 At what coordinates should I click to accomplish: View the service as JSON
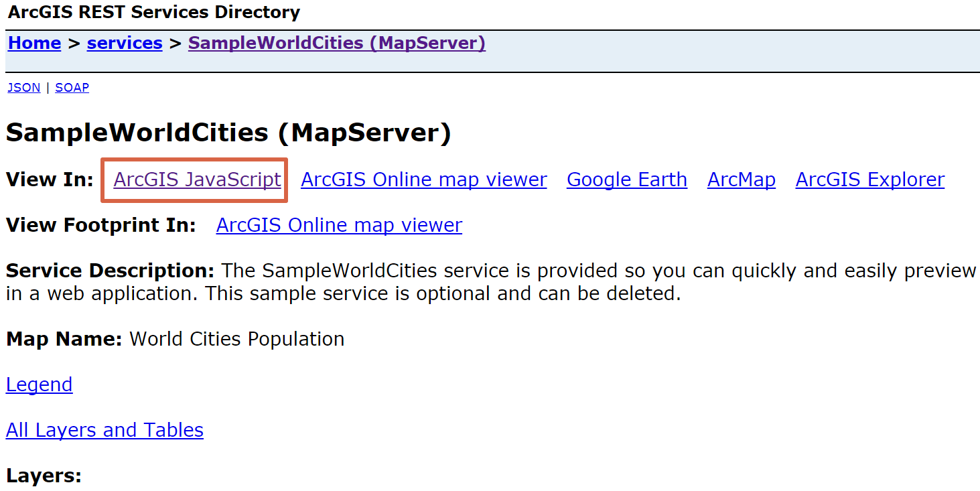tap(24, 88)
